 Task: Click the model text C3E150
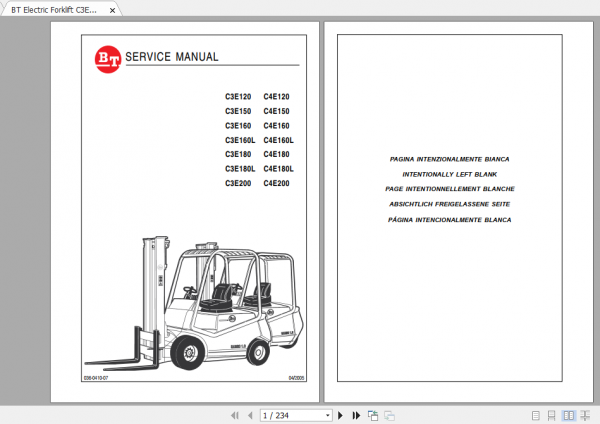pyautogui.click(x=238, y=111)
